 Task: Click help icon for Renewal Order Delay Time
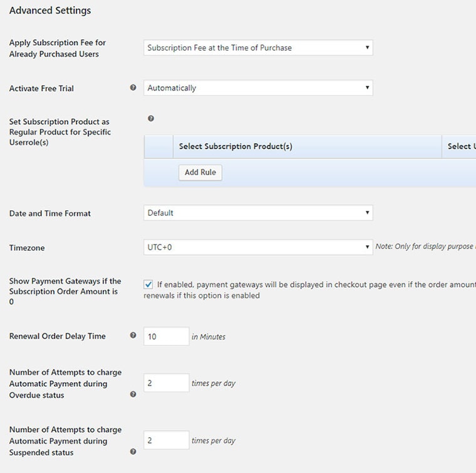click(x=133, y=335)
